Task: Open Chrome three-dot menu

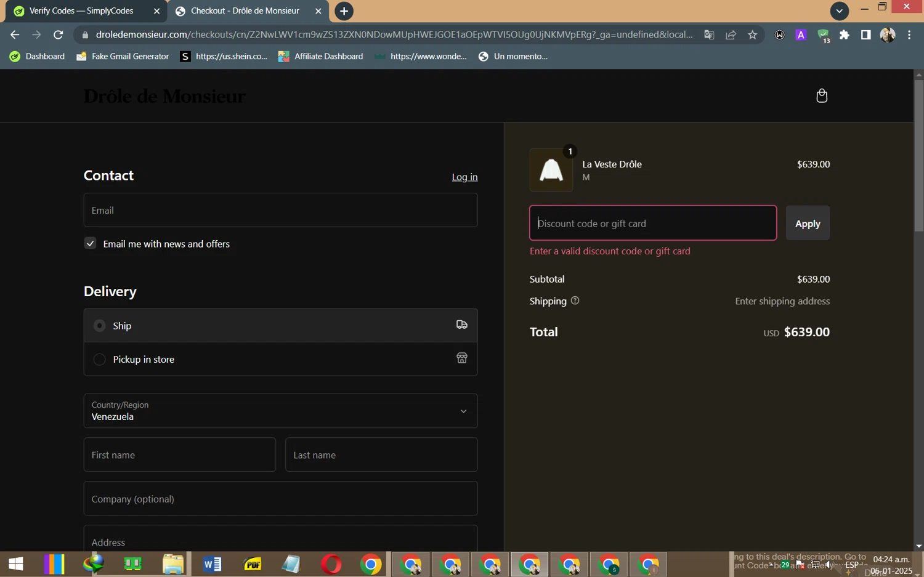Action: [x=909, y=35]
